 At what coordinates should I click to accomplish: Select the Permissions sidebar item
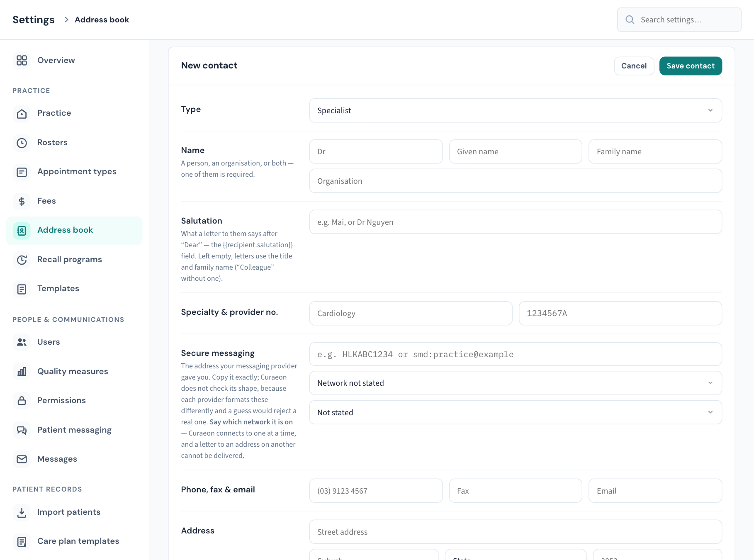click(x=74, y=401)
